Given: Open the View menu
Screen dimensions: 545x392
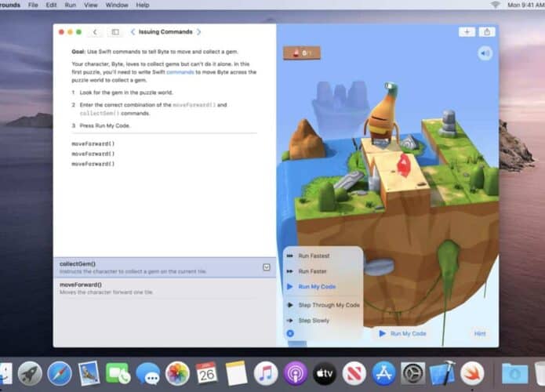Looking at the screenshot, I should pos(91,5).
